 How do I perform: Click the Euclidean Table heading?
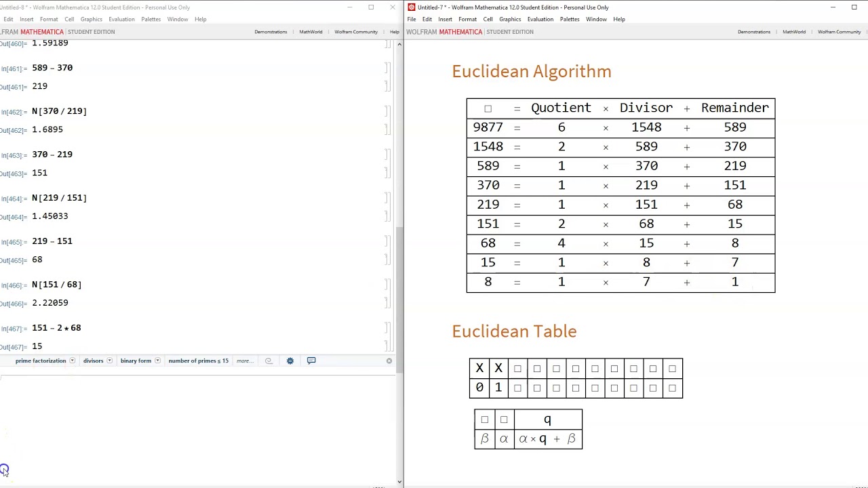[514, 331]
